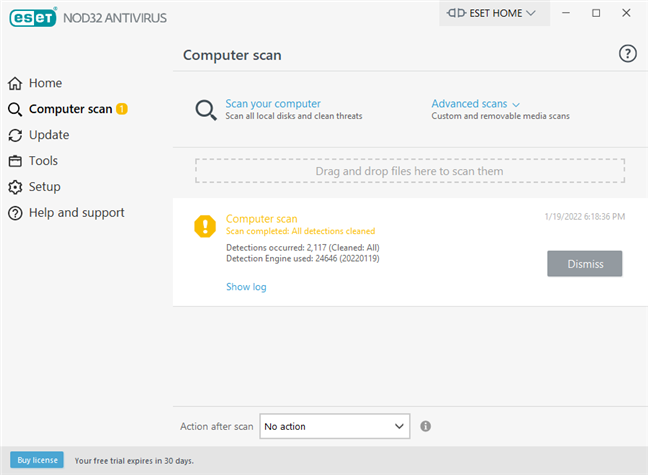Click the ESET logo
This screenshot has height=475, width=648.
[x=33, y=17]
